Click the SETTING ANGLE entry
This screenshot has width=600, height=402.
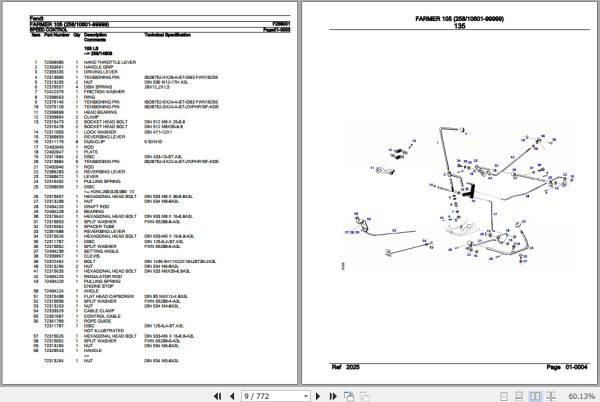tap(101, 251)
